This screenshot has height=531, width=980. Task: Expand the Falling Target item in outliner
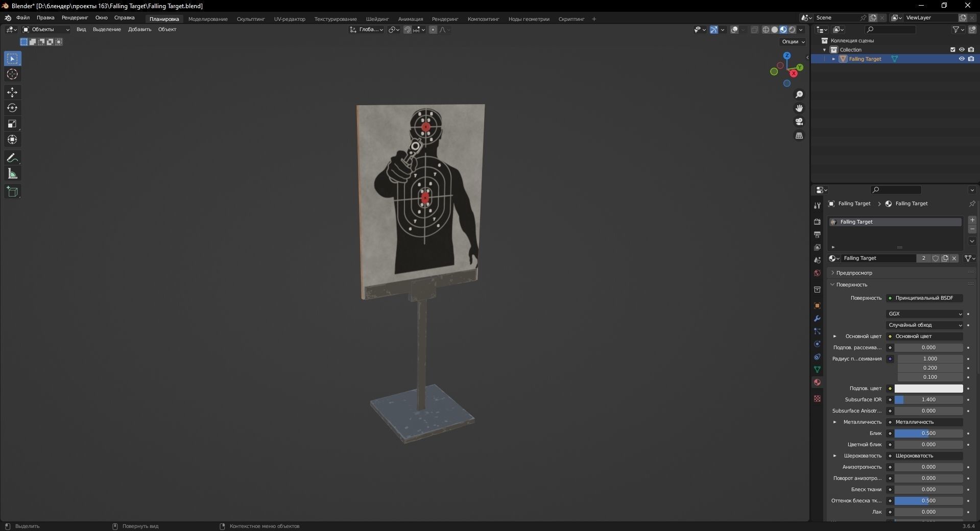pos(834,59)
